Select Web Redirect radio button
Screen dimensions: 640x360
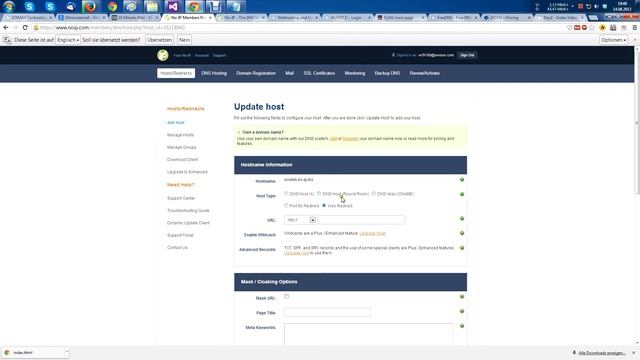tap(324, 206)
